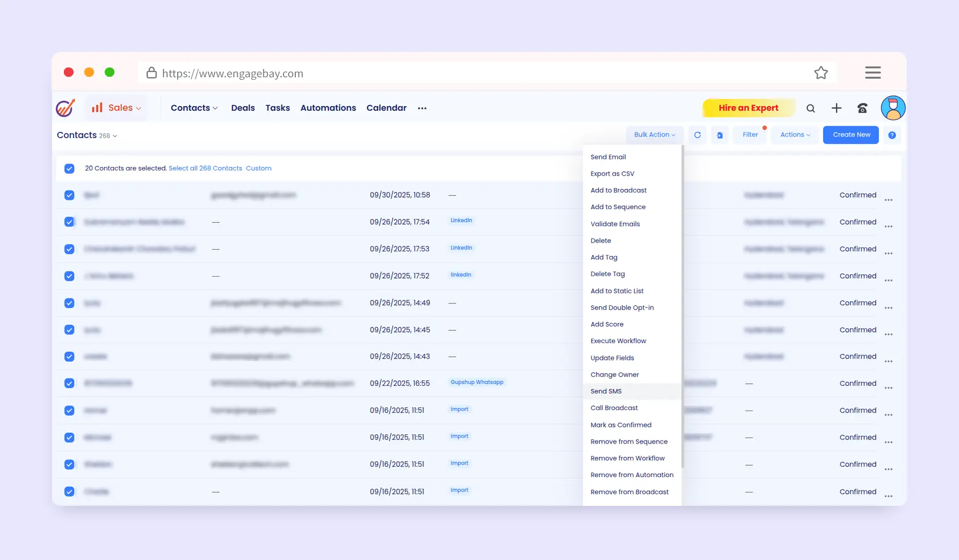The width and height of the screenshot is (959, 560).
Task: Open the phone dialer icon
Action: coord(862,108)
